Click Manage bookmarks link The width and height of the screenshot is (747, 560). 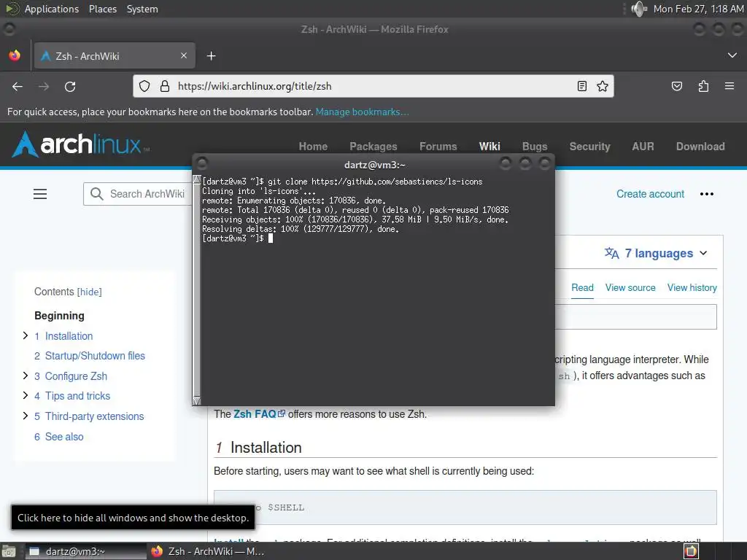pyautogui.click(x=362, y=112)
